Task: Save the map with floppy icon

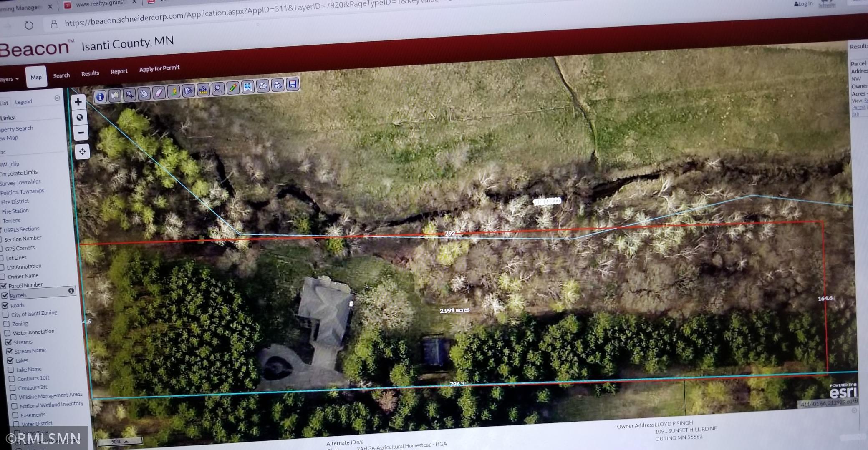Action: 293,84
